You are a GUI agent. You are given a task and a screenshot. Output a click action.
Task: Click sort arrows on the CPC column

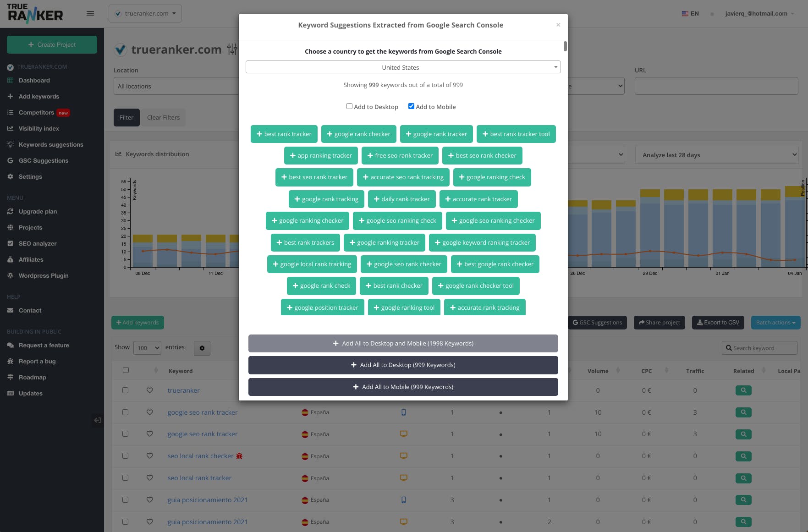pyautogui.click(x=666, y=370)
